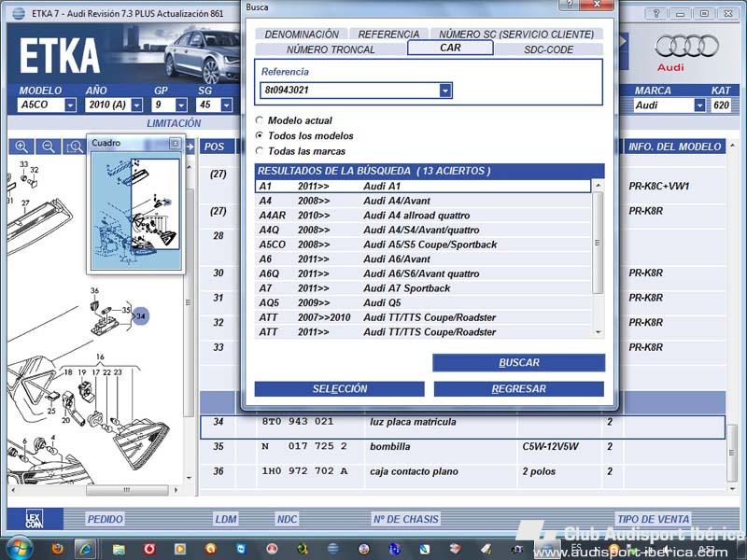The width and height of the screenshot is (747, 560).
Task: Open the AÑO dropdown showing 2010 (A)
Action: (x=136, y=105)
